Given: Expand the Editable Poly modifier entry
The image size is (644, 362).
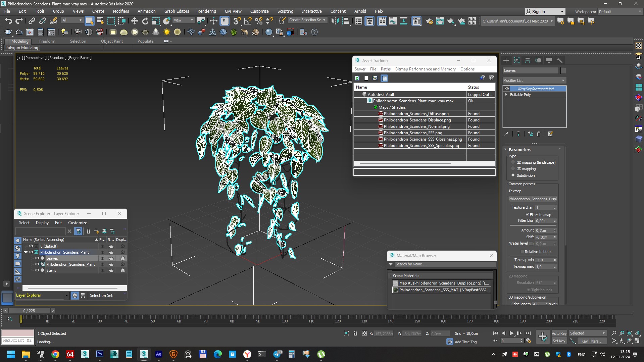Looking at the screenshot, I should pyautogui.click(x=506, y=95).
